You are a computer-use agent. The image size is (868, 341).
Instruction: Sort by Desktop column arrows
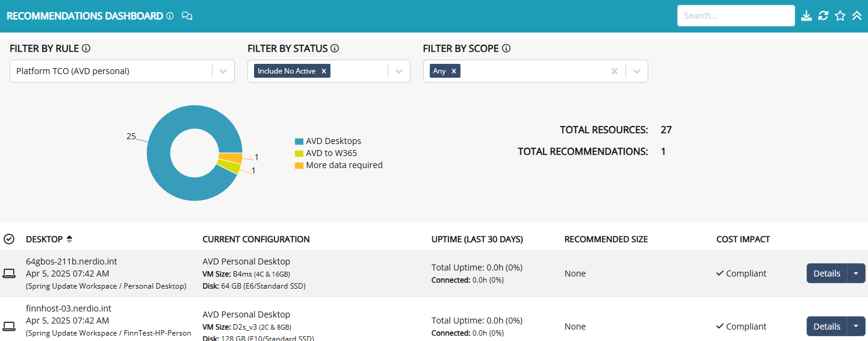click(69, 239)
